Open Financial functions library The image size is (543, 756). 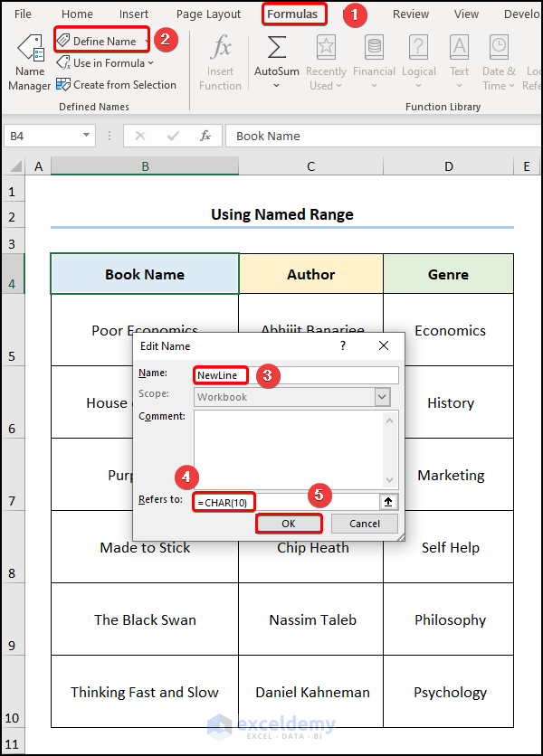(373, 61)
